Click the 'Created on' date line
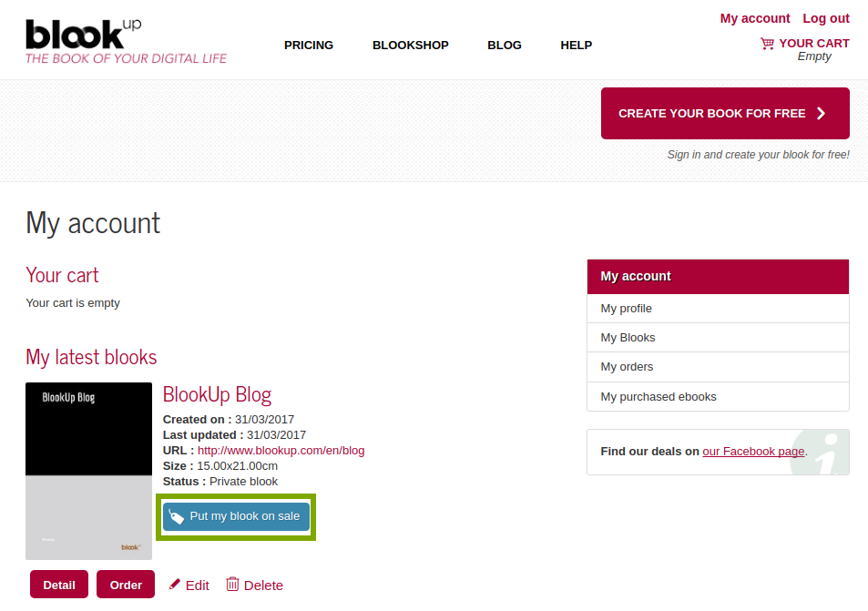This screenshot has width=868, height=611. point(229,420)
